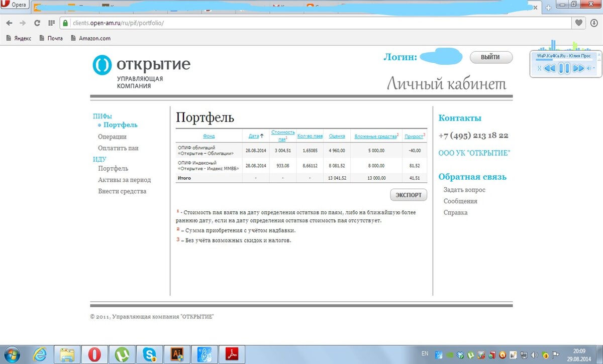
Task: Launch Internet Explorer from taskbar
Action: (40, 354)
